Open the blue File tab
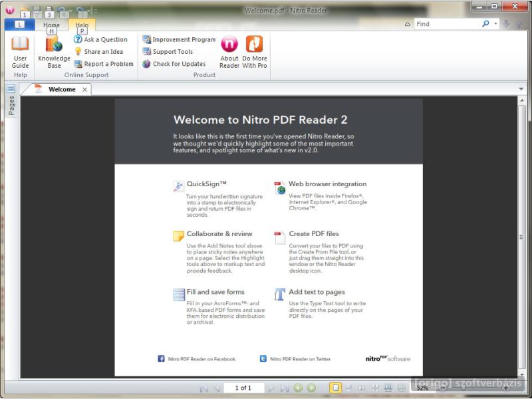 pos(20,25)
